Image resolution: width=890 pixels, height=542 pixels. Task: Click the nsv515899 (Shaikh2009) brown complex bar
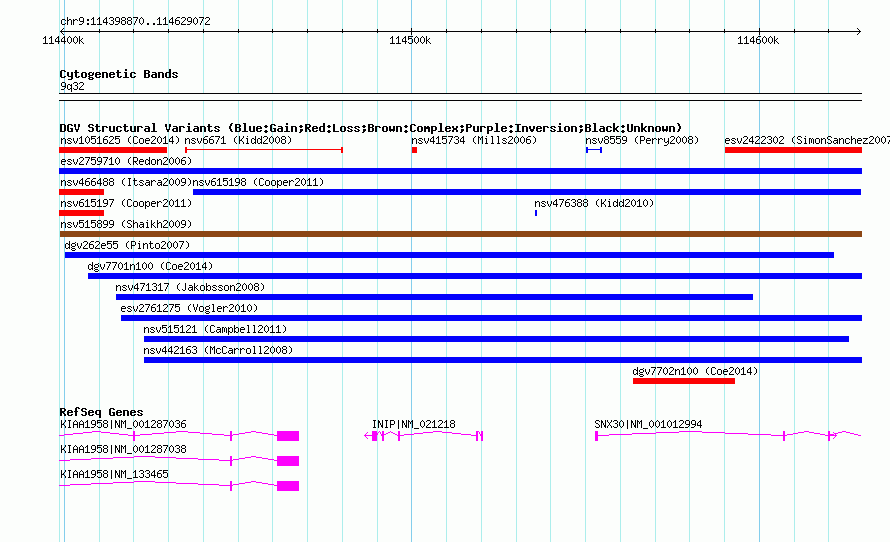click(x=460, y=234)
